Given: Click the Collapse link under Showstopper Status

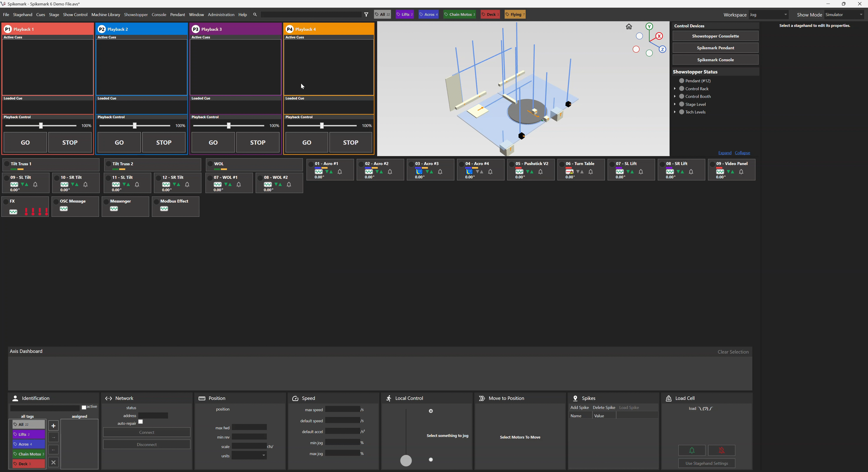Looking at the screenshot, I should point(742,153).
